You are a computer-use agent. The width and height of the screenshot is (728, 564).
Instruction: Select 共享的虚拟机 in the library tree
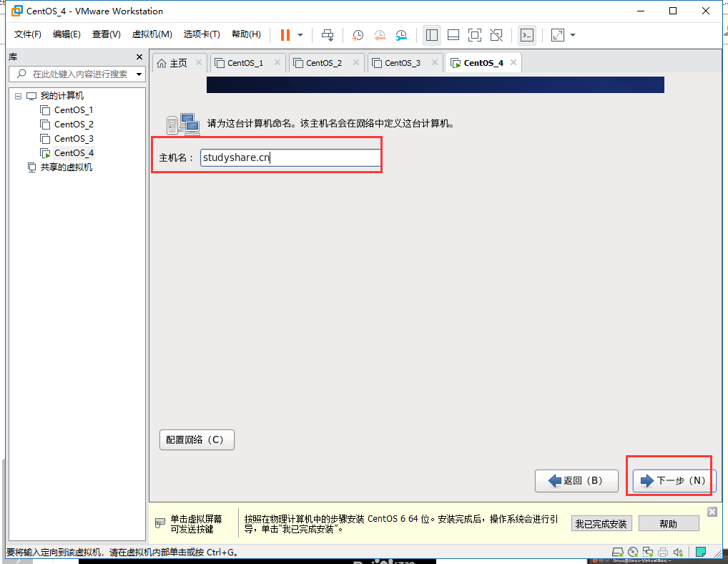(x=66, y=167)
